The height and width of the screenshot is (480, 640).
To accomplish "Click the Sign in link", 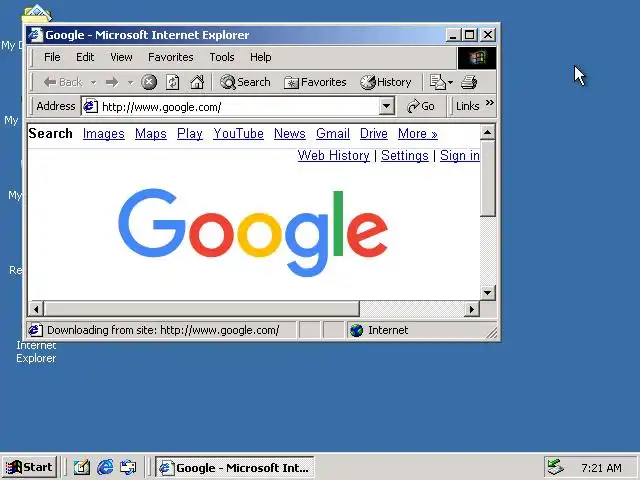I will click(460, 156).
